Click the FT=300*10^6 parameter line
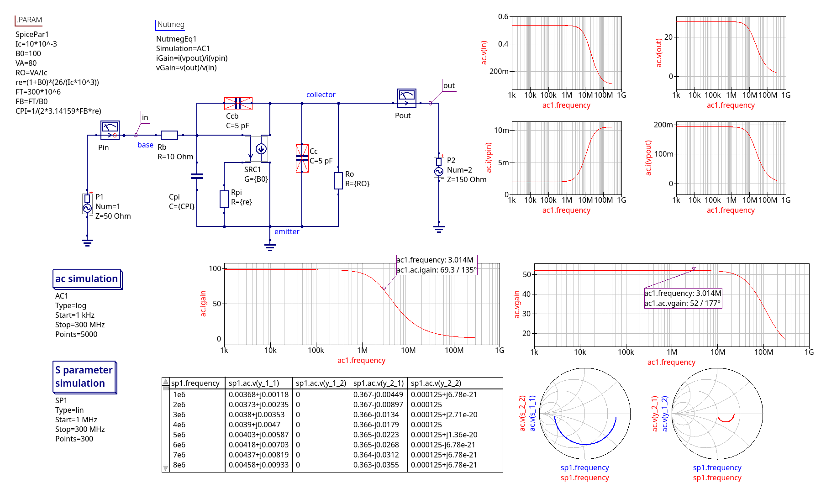Viewport: 826px width, 504px height. pyautogui.click(x=38, y=92)
